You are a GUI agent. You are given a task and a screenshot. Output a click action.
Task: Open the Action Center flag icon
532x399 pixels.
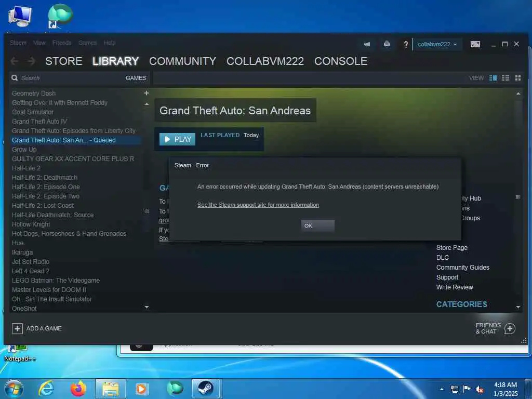pos(467,389)
